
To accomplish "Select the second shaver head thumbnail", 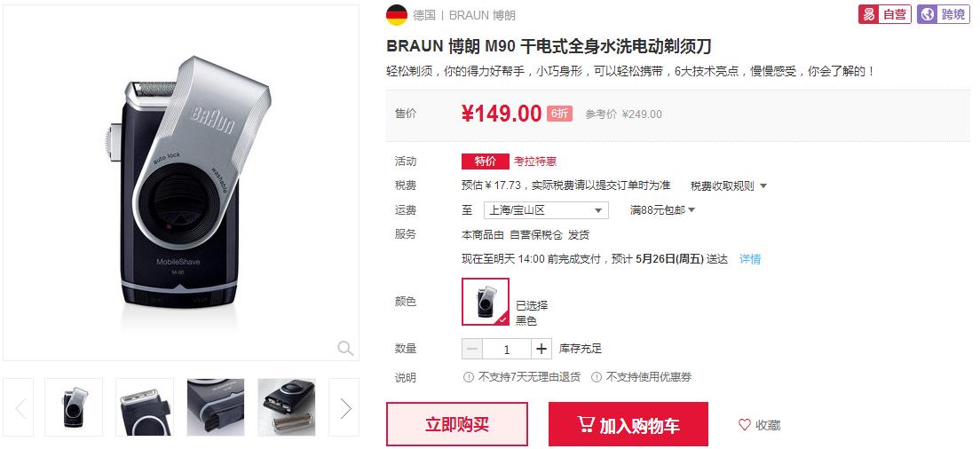I will point(145,407).
